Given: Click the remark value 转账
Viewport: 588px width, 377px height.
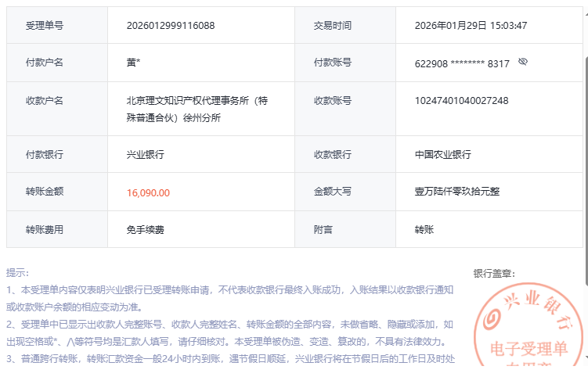Looking at the screenshot, I should tap(424, 230).
